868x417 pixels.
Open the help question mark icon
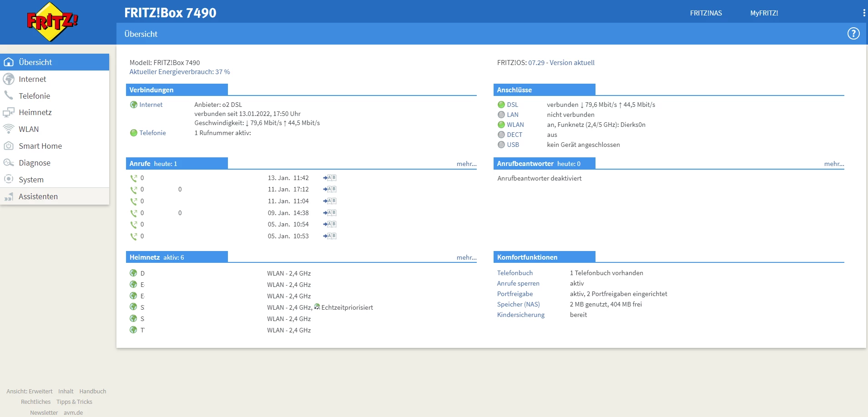click(853, 34)
